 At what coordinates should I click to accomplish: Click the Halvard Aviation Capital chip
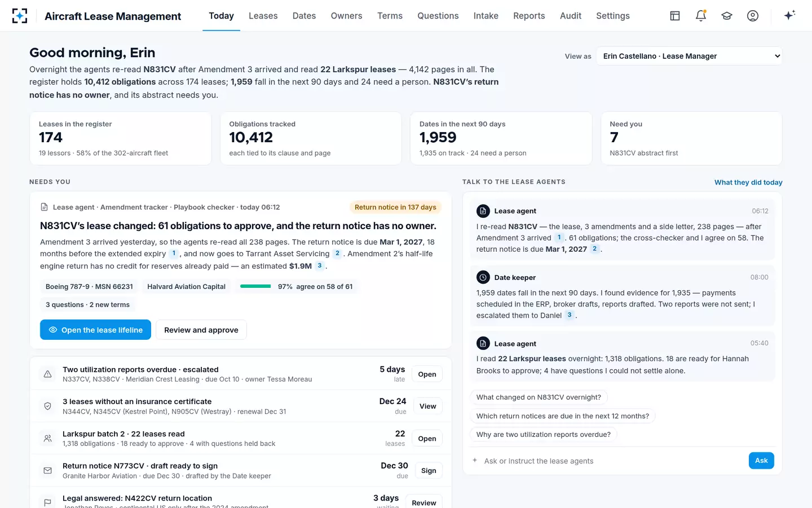coord(186,287)
